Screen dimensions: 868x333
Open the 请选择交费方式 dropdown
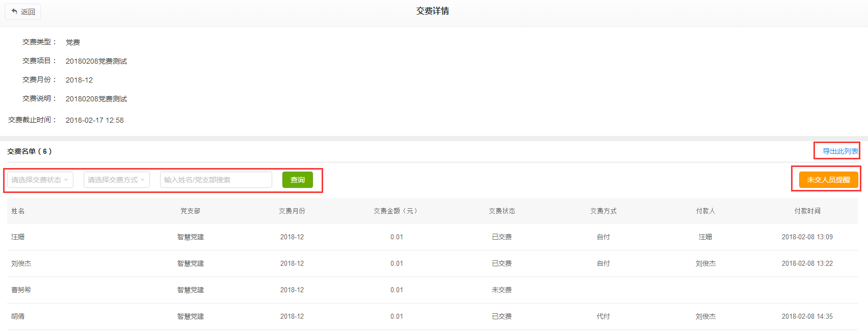(117, 180)
